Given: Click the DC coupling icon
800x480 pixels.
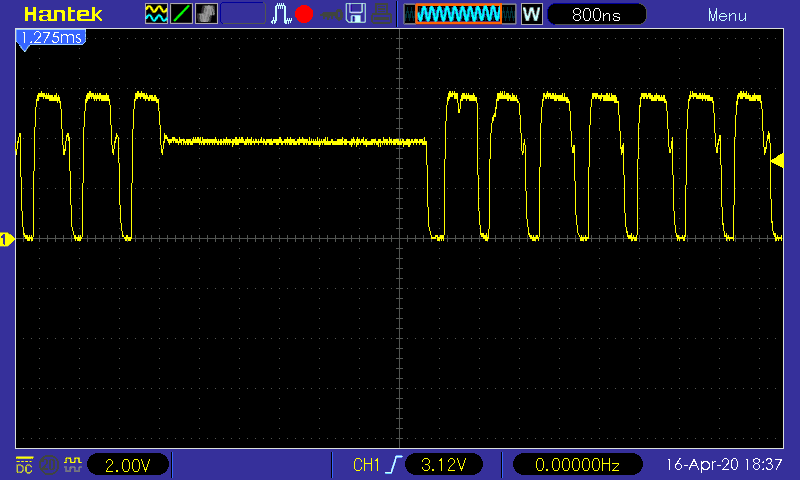Looking at the screenshot, I should pyautogui.click(x=24, y=465).
